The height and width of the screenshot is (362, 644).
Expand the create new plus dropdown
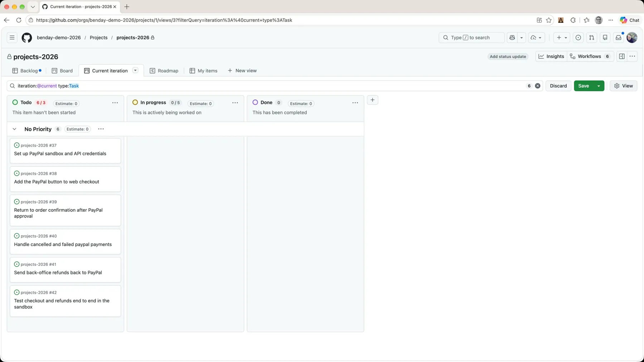pos(562,38)
